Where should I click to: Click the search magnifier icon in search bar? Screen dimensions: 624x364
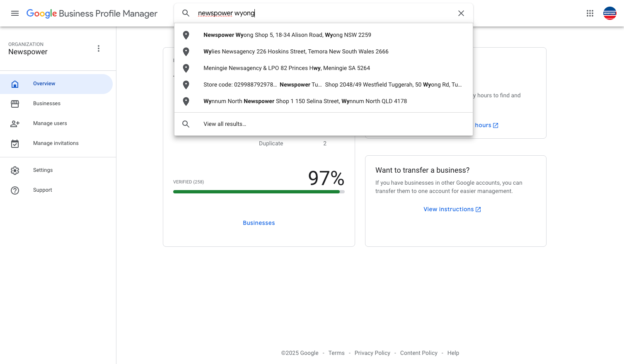pos(186,13)
